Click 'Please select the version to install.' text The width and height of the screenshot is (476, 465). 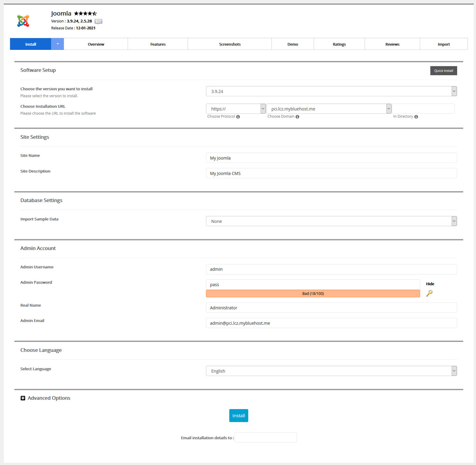click(49, 96)
